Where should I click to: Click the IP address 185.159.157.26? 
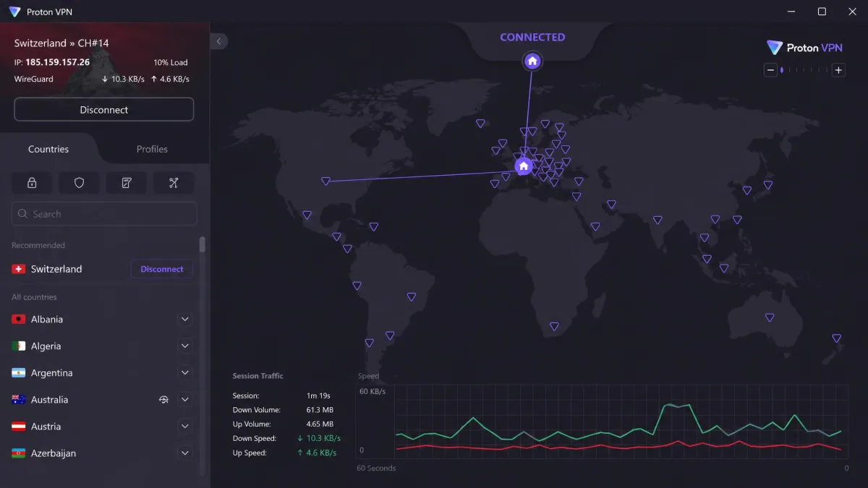(x=58, y=62)
